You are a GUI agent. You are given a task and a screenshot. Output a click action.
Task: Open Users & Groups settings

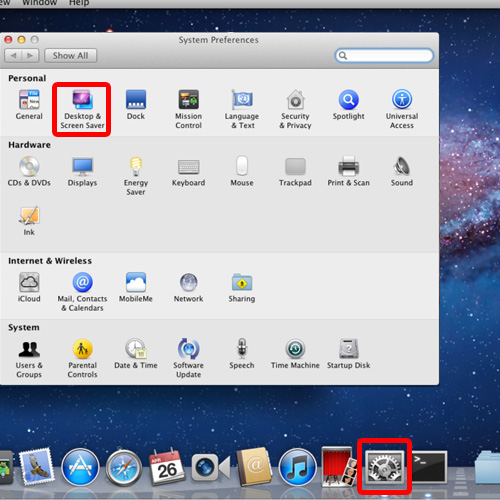pyautogui.click(x=29, y=359)
